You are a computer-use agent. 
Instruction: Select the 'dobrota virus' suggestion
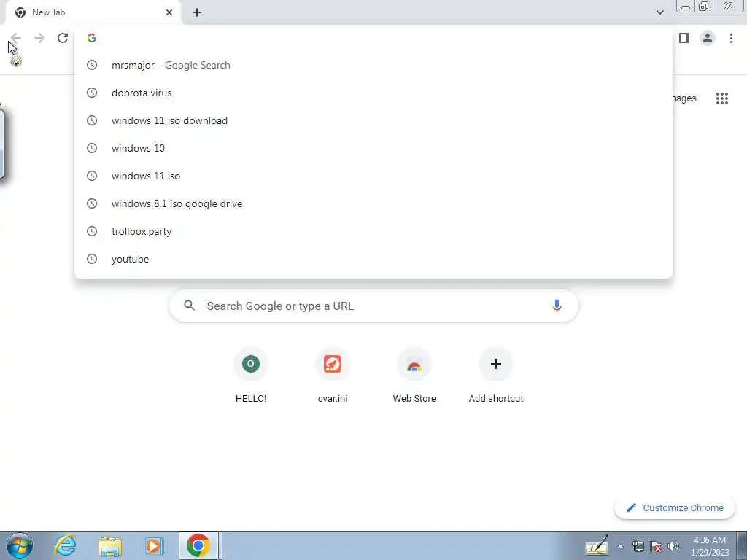coord(373,93)
